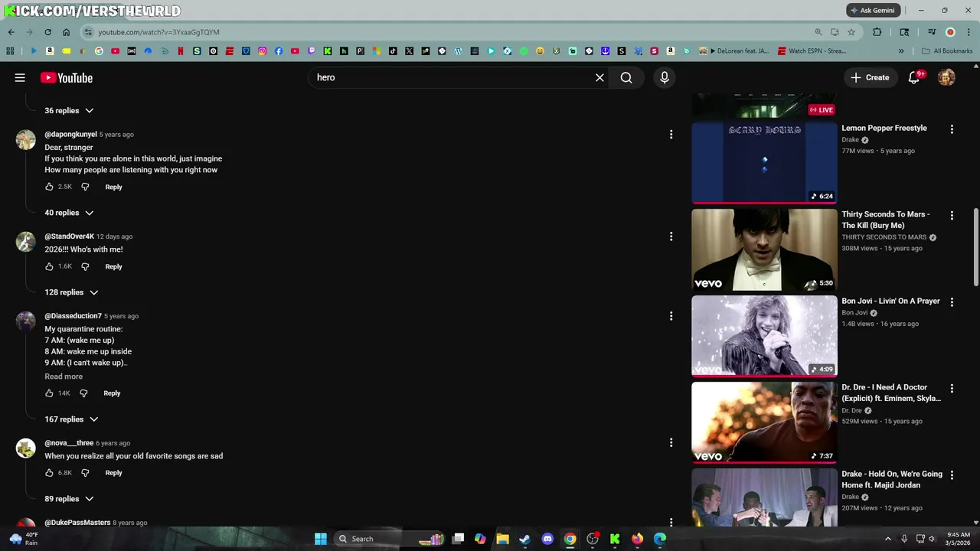
Task: Like the comment by @dapongkunyel
Action: click(x=49, y=187)
